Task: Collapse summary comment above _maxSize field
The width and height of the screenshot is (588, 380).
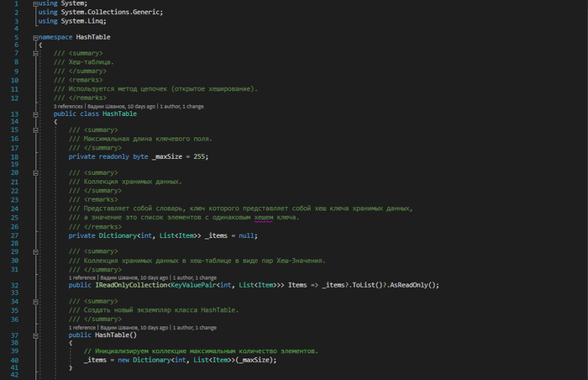Action: pyautogui.click(x=34, y=130)
